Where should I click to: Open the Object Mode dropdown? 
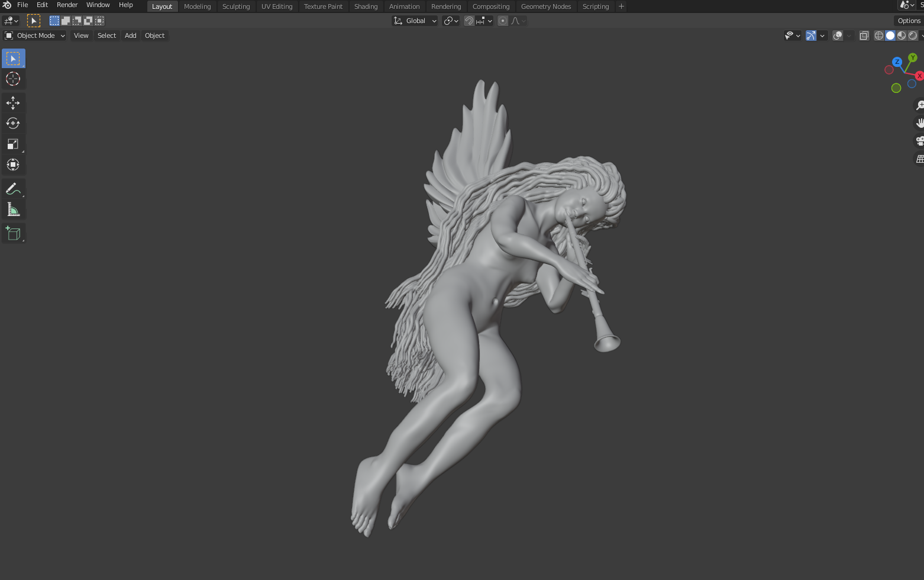point(35,36)
